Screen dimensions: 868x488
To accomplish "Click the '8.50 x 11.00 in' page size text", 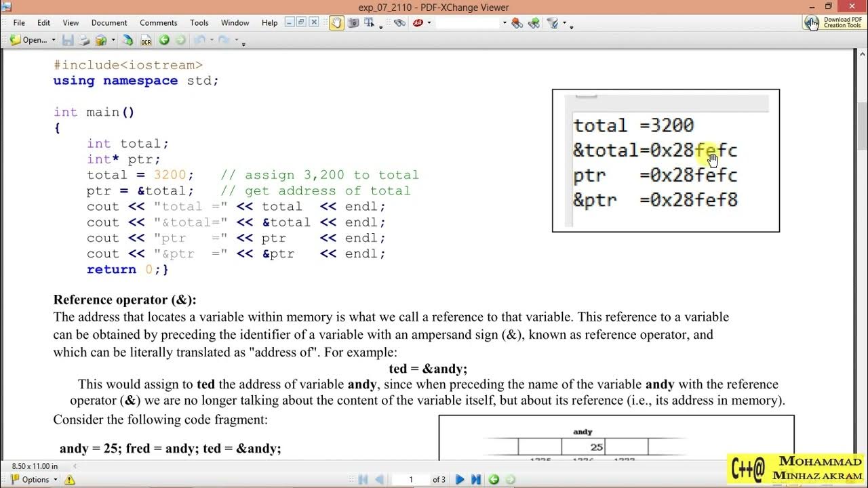I will [x=35, y=466].
